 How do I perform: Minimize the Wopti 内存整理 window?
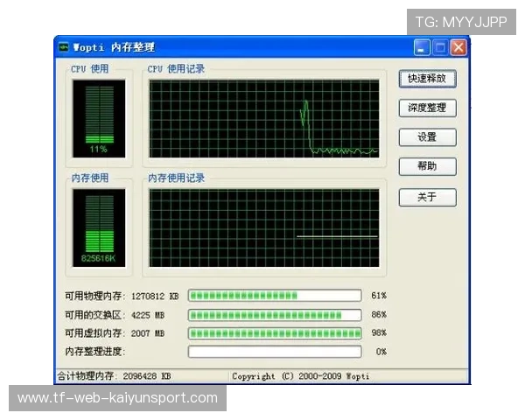click(x=422, y=48)
